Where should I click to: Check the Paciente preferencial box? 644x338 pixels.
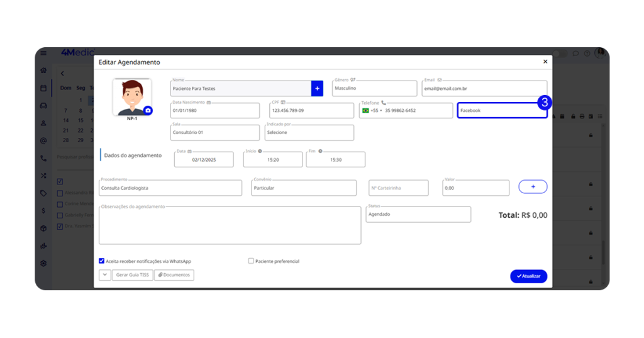252,261
